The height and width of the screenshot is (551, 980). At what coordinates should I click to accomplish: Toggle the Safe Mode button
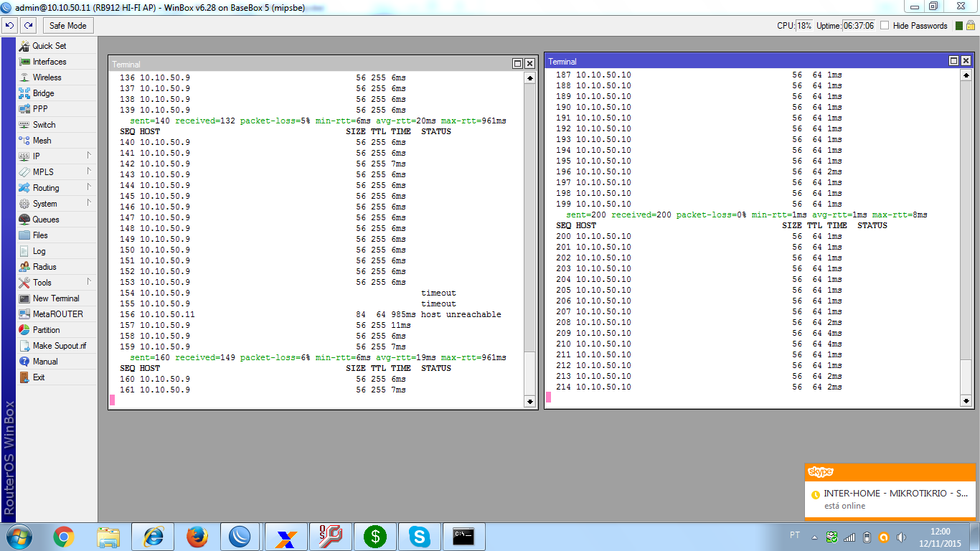[68, 25]
